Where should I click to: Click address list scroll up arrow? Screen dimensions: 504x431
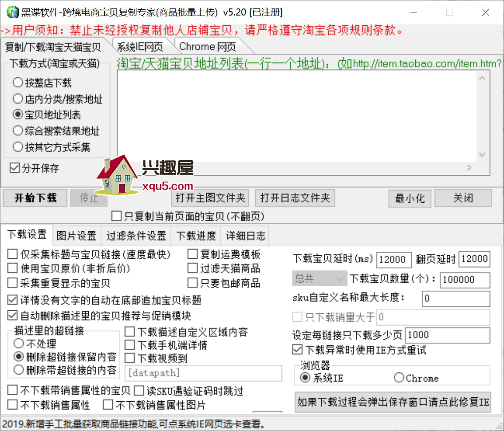(x=482, y=78)
